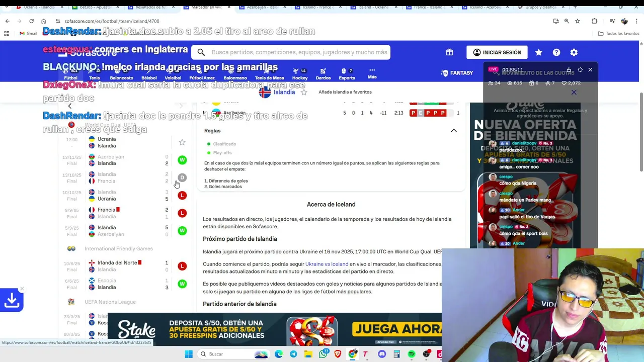
Task: Open Microsoft Edge from taskbar
Action: coord(279,354)
